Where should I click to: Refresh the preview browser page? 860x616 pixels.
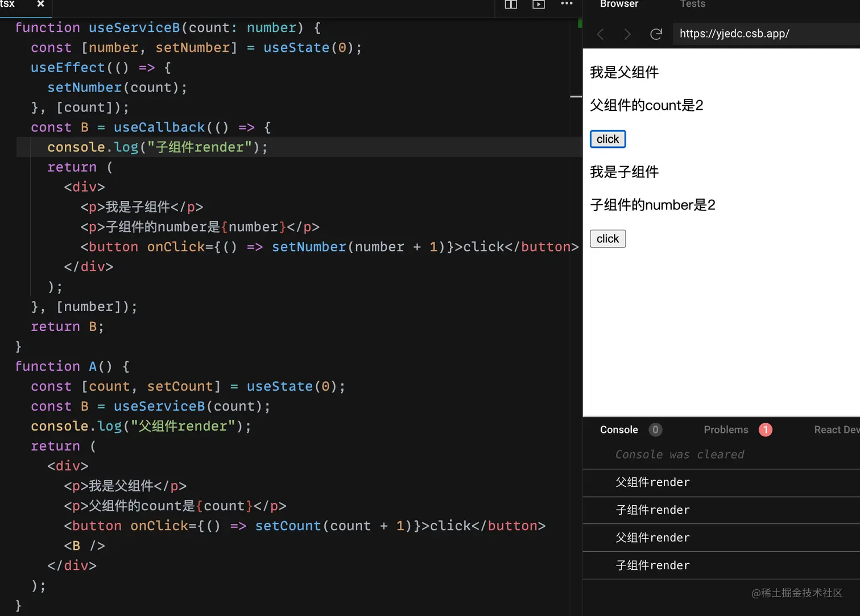[x=656, y=34]
